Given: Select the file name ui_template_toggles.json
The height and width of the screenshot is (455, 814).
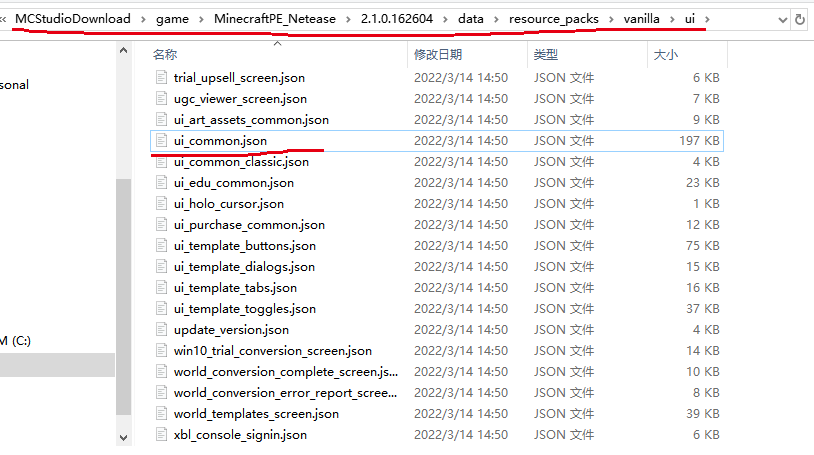Looking at the screenshot, I should coord(245,309).
